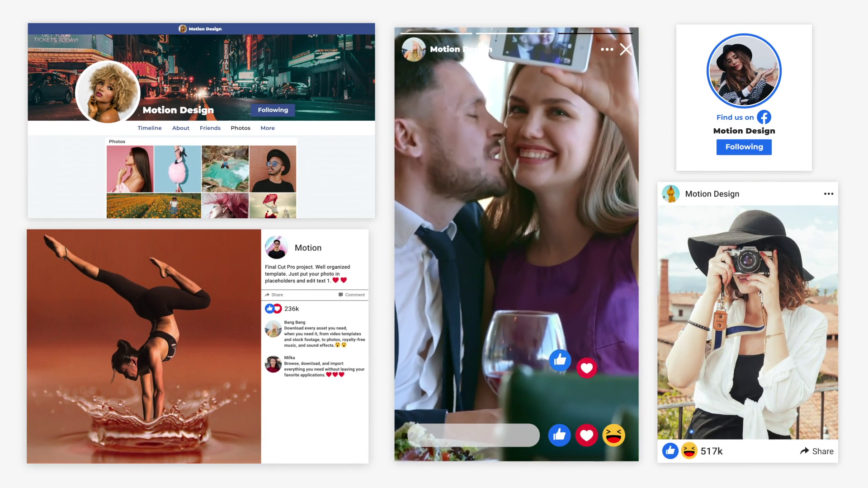This screenshot has height=488, width=868.
Task: Close the story with the X icon
Action: [x=626, y=49]
